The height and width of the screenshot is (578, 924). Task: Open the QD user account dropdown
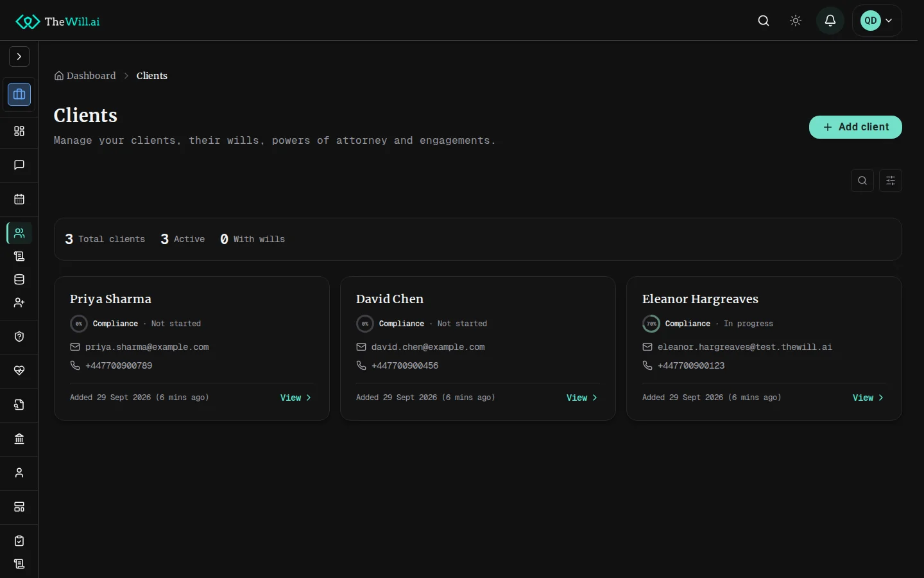coord(877,21)
